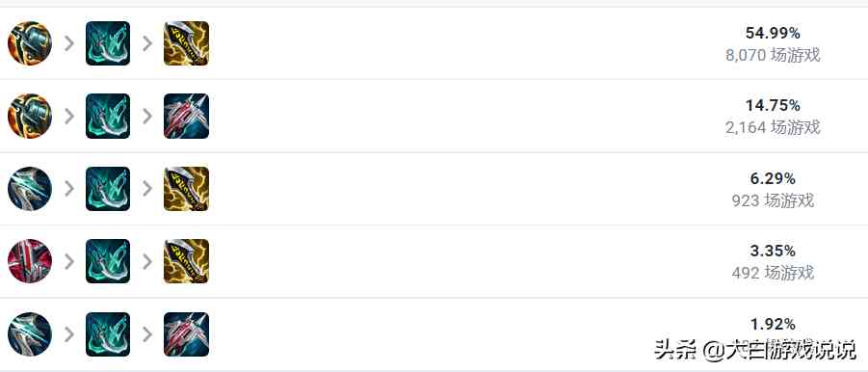Select the teal ruined blade in the 3.35% row
This screenshot has width=868, height=372.
pos(108,261)
